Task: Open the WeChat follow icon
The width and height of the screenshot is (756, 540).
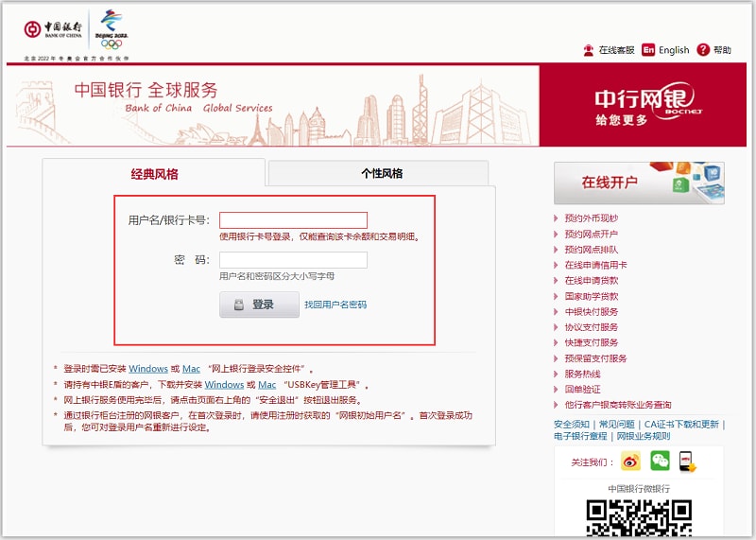Action: (660, 462)
